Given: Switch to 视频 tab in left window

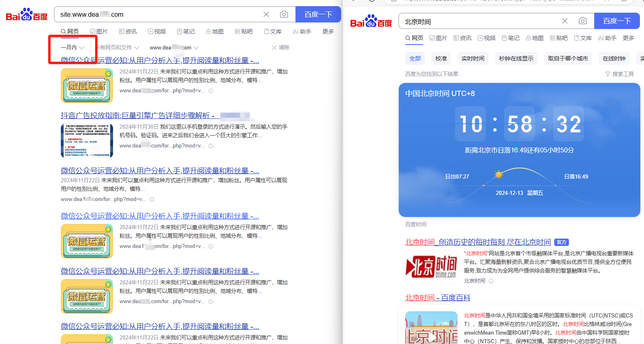Looking at the screenshot, I should (157, 31).
